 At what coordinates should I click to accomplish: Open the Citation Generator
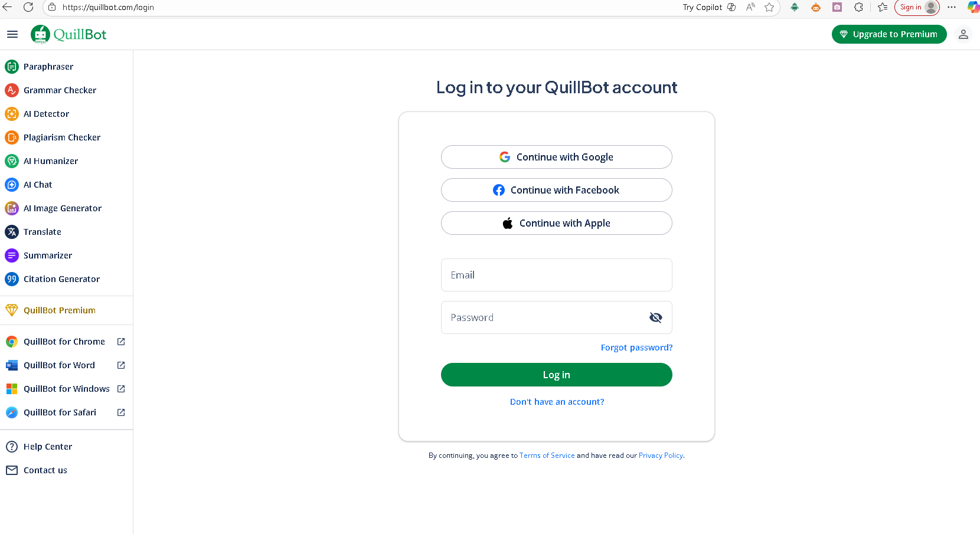coord(61,279)
